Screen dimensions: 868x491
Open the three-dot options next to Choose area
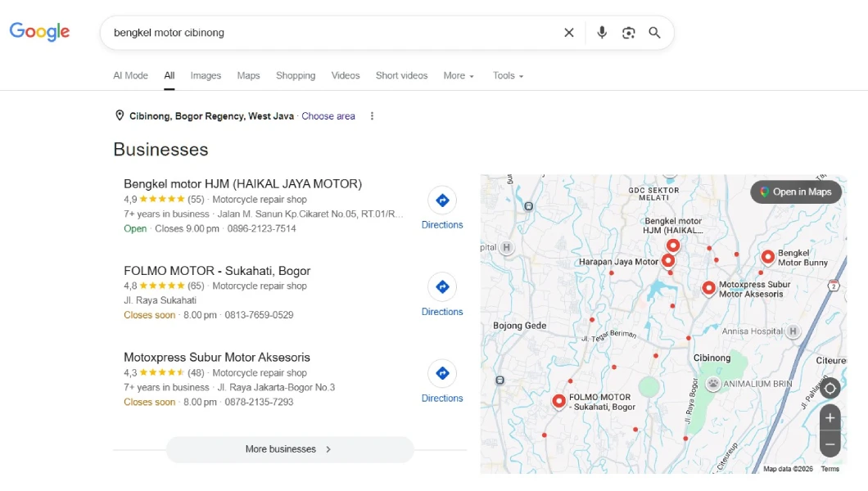372,116
